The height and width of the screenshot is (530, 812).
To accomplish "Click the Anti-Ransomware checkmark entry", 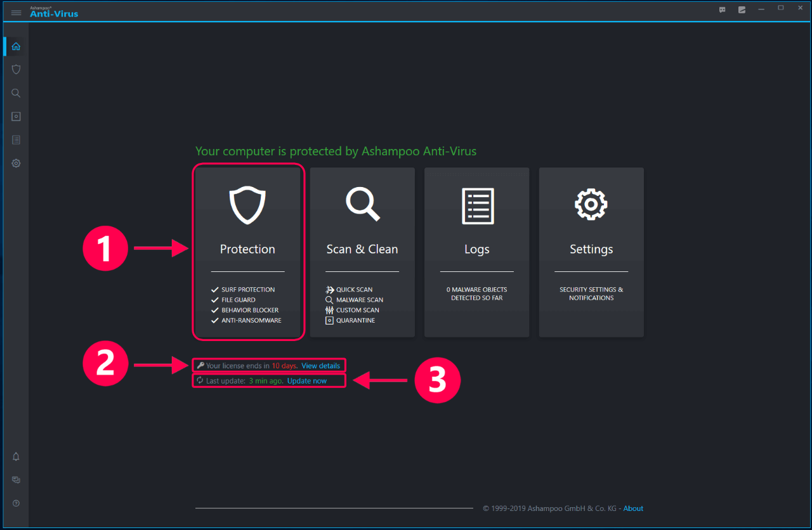I will 246,321.
